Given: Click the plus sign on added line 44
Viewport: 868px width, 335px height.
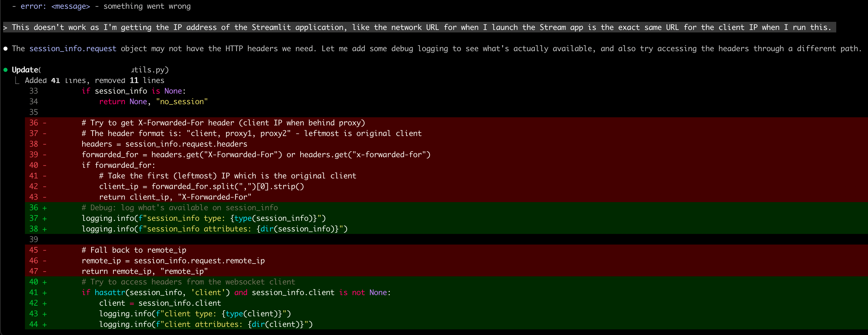Looking at the screenshot, I should [45, 324].
